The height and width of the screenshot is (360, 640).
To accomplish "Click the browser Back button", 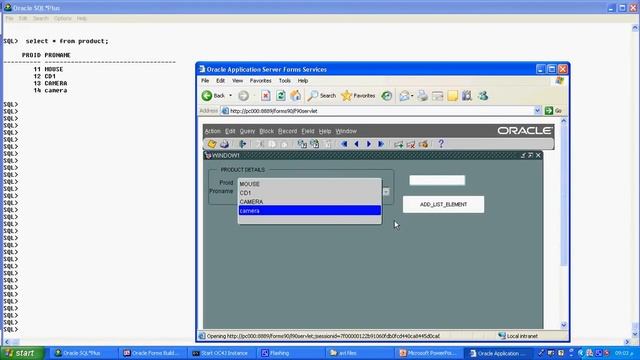I will pos(213,96).
